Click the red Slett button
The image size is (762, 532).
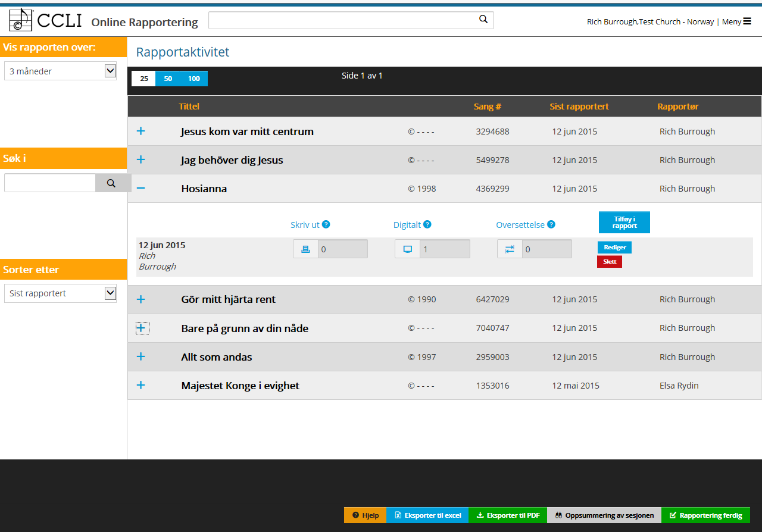pyautogui.click(x=610, y=262)
